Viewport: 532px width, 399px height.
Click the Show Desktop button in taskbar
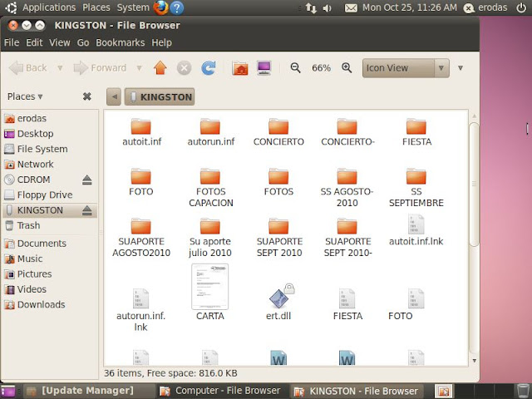pos(7,391)
